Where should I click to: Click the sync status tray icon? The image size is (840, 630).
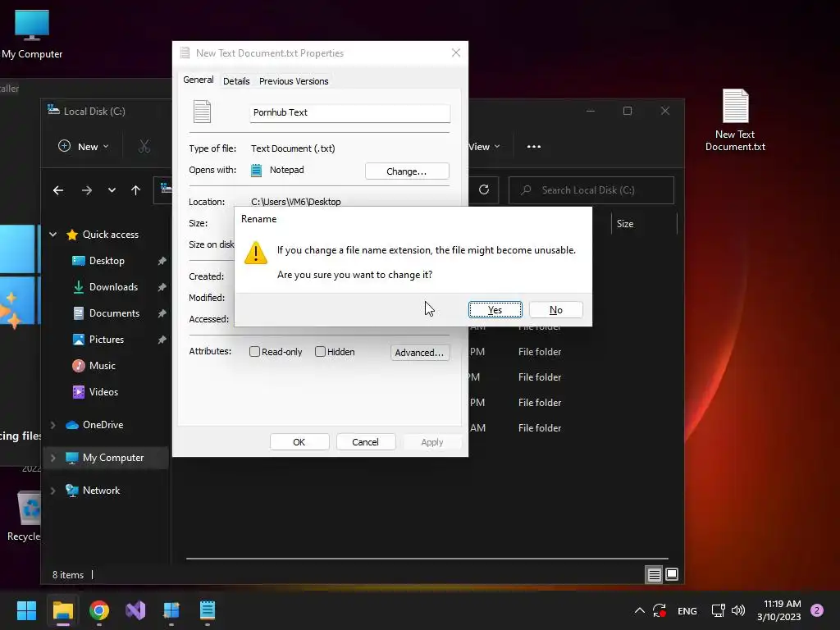tap(659, 610)
